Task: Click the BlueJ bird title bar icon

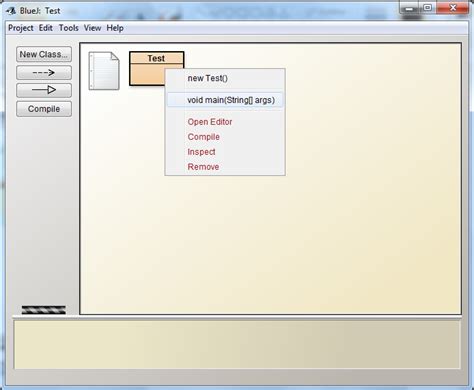Action: click(x=11, y=11)
